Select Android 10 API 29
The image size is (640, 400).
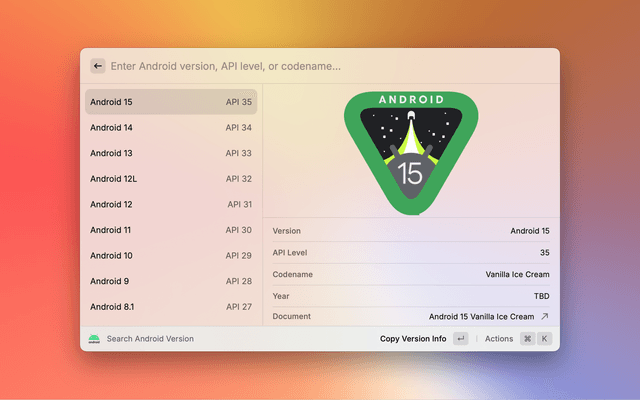pyautogui.click(x=170, y=256)
